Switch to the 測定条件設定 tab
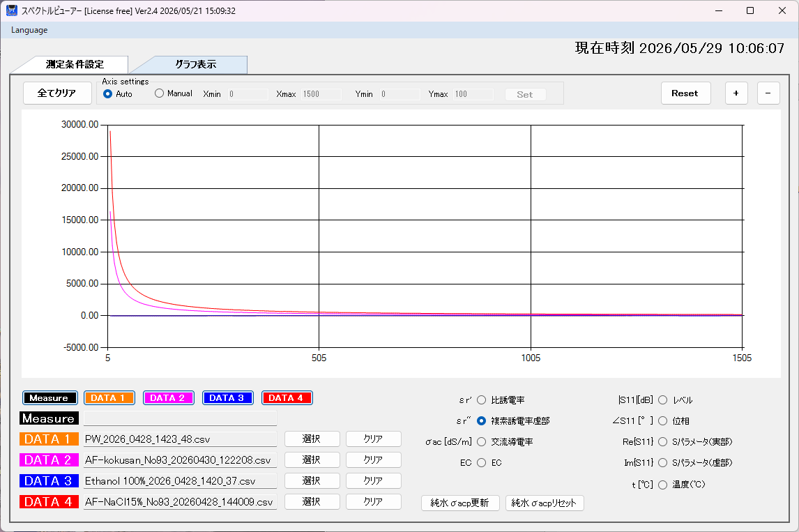 coord(75,65)
